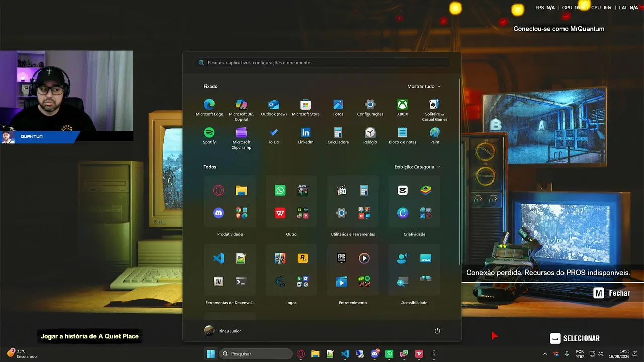Open the weather widget showing 33°C
This screenshot has height=362, width=644.
22,354
